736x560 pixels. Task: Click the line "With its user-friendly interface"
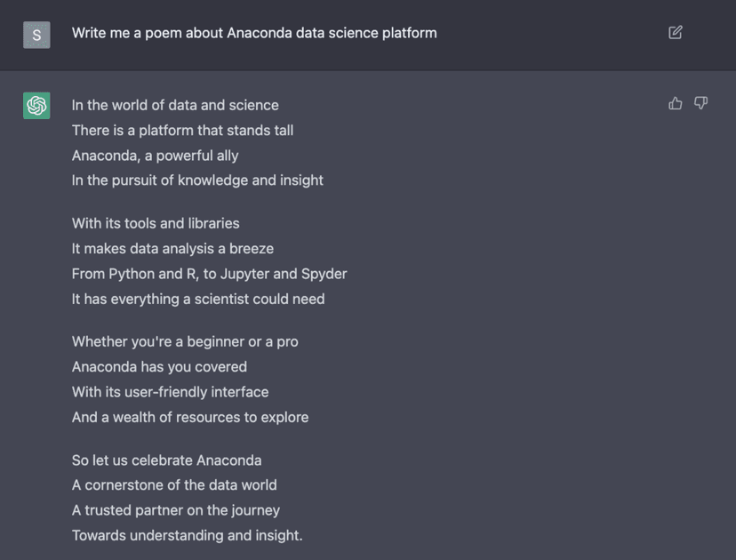coord(170,392)
